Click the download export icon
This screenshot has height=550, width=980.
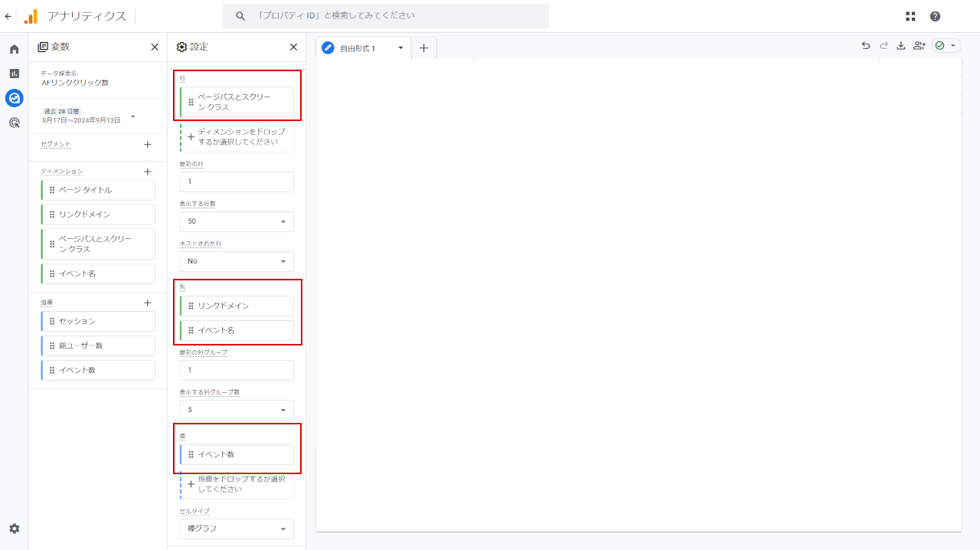(901, 46)
